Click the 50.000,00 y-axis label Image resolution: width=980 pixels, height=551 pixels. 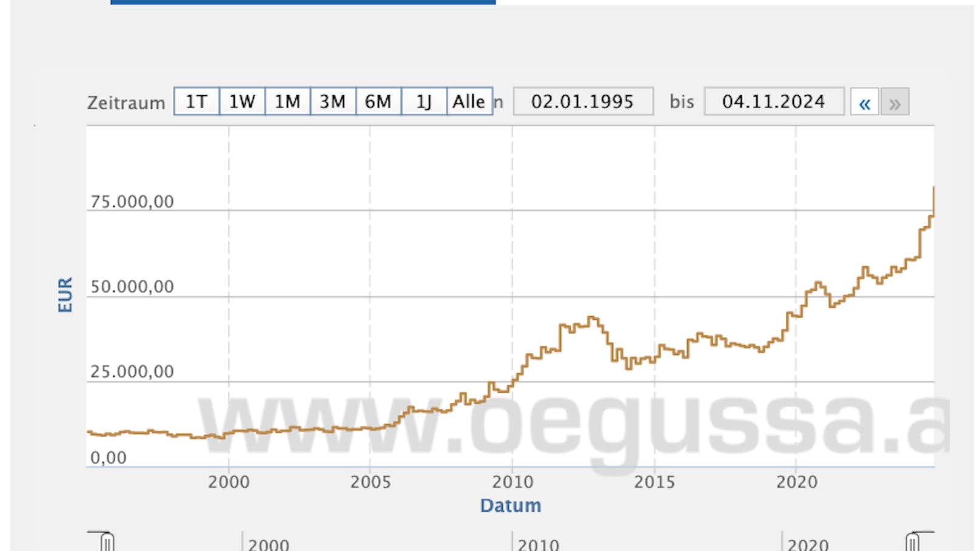132,286
